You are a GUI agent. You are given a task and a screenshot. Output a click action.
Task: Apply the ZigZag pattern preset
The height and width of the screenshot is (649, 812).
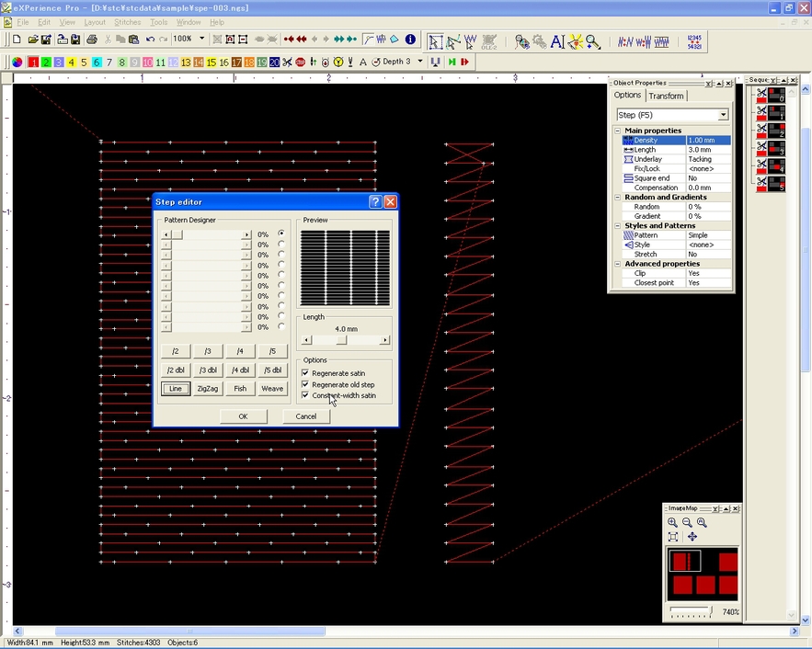(x=208, y=389)
